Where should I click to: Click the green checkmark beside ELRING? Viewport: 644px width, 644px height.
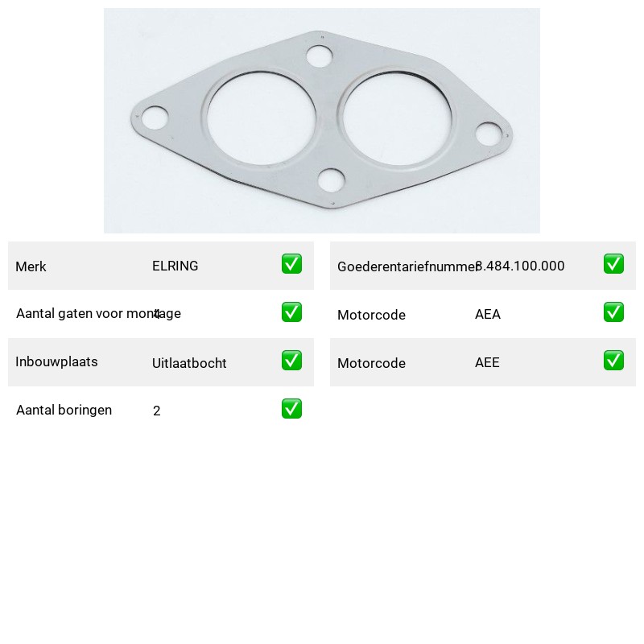[291, 264]
